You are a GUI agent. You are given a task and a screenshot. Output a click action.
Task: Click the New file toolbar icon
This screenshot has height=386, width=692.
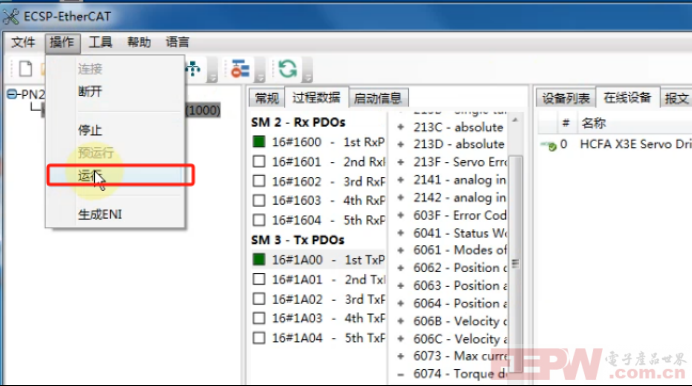(x=25, y=69)
